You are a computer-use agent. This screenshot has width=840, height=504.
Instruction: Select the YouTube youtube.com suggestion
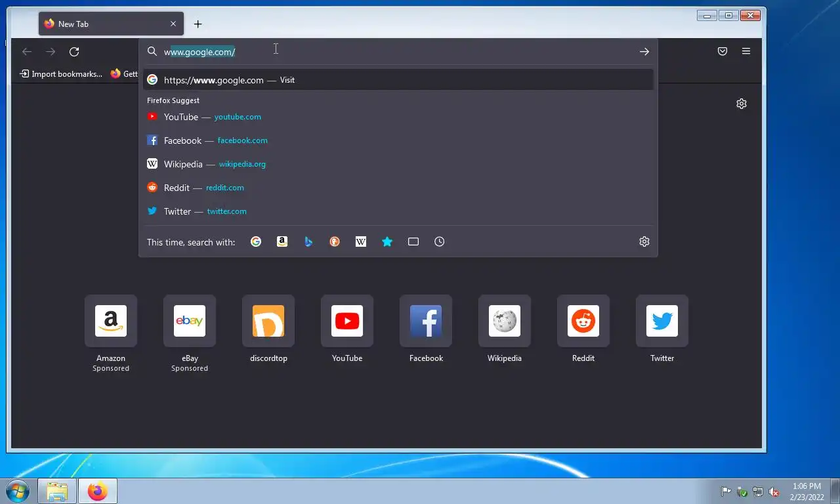point(398,117)
